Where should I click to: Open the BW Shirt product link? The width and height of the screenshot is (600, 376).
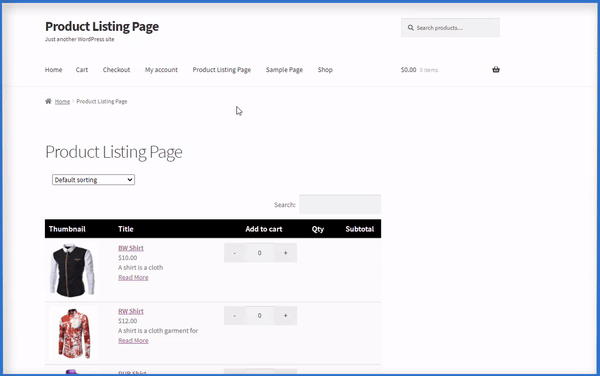131,248
